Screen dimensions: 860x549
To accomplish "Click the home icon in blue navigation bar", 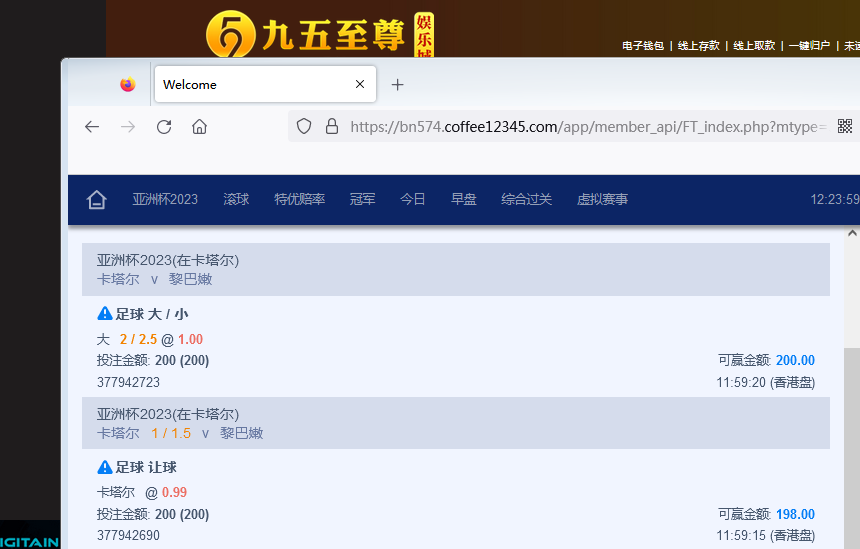I will click(x=97, y=200).
